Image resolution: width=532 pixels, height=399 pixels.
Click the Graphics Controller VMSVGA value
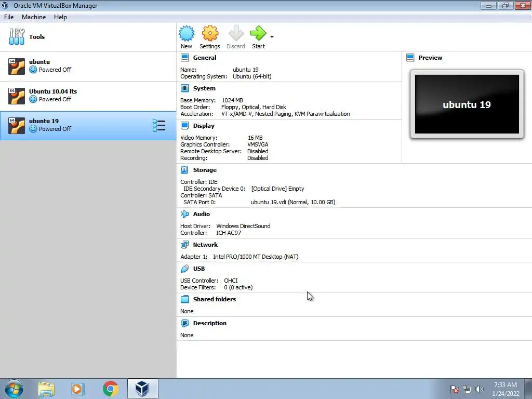(258, 144)
